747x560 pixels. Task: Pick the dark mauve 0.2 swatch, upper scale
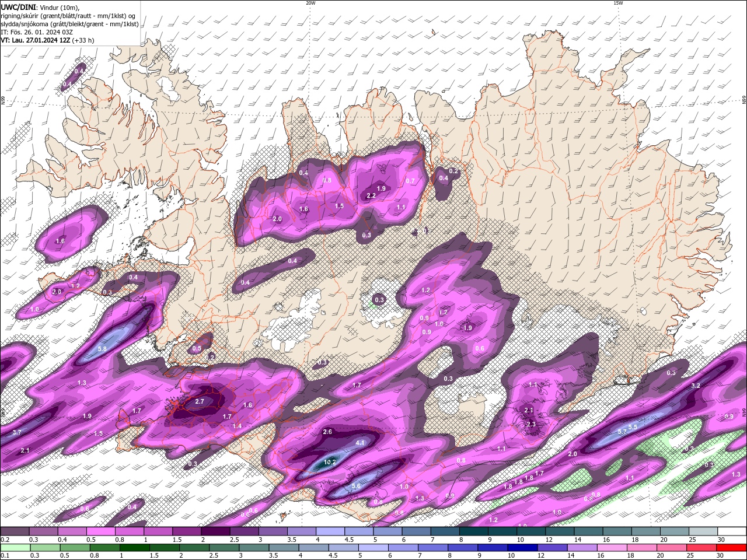(15, 531)
